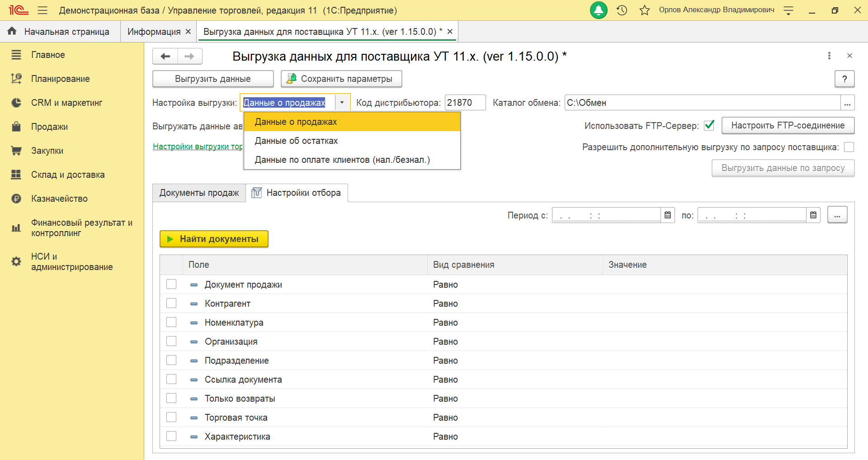The height and width of the screenshot is (460, 868).
Task: Close the Информация tab
Action: click(188, 32)
